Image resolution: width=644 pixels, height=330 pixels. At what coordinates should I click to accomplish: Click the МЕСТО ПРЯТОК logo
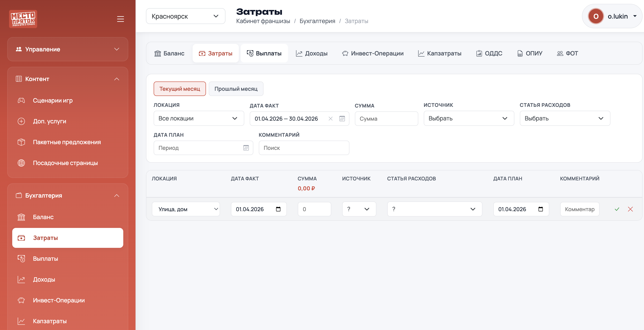(23, 19)
